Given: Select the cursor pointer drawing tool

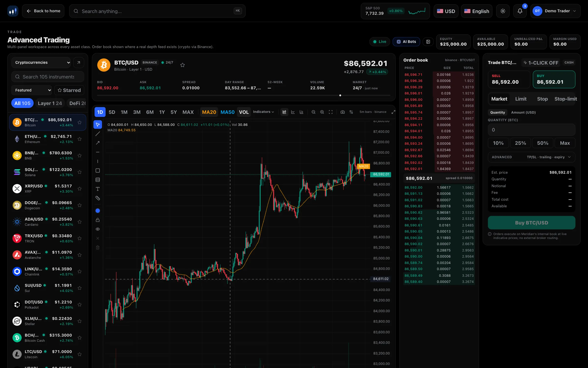Looking at the screenshot, I should (98, 125).
